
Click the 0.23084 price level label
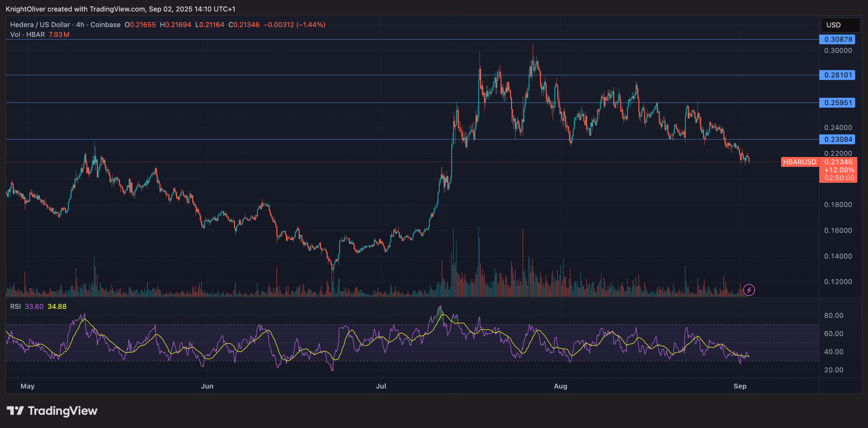pyautogui.click(x=837, y=139)
